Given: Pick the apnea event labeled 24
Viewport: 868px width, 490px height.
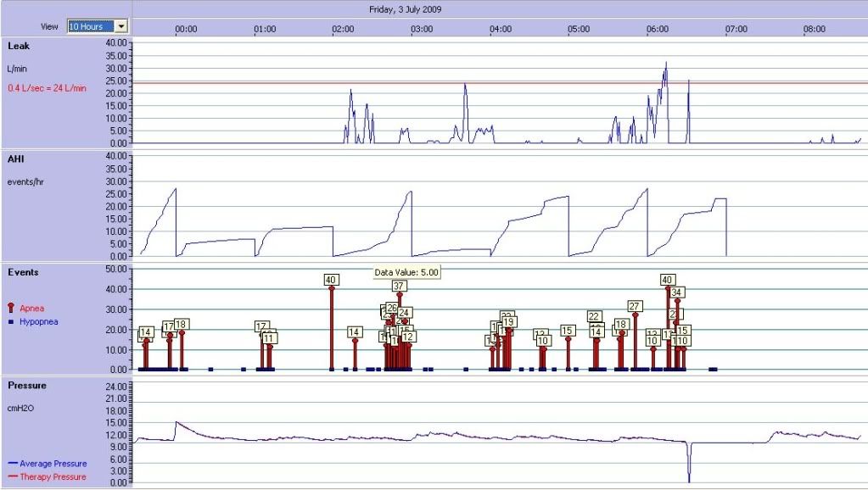Looking at the screenshot, I should click(405, 313).
